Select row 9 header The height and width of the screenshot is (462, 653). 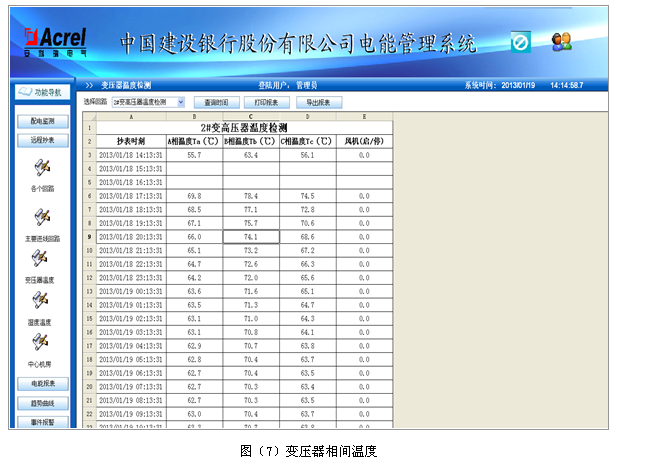[90, 237]
